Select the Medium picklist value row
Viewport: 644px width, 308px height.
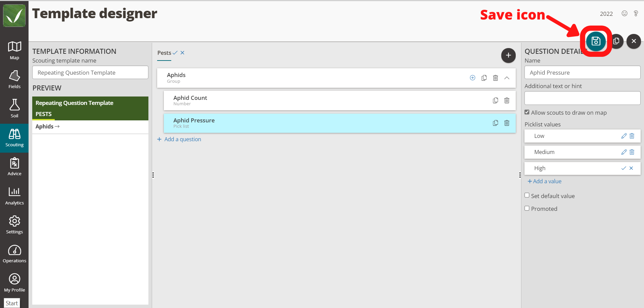point(582,152)
